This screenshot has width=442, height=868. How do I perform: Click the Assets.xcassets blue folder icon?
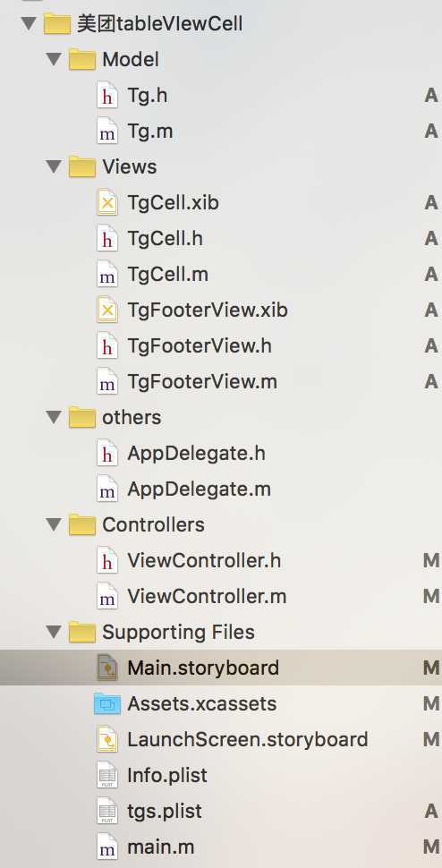click(x=107, y=703)
